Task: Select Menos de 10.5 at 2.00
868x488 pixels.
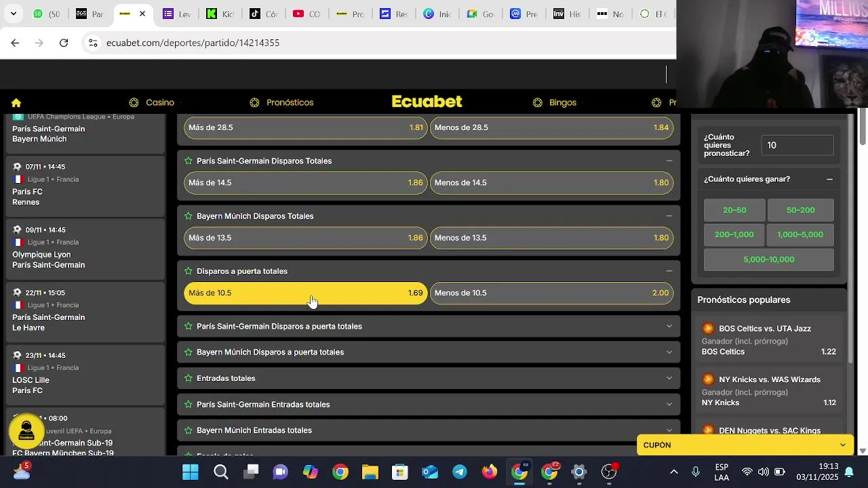Action: pos(552,293)
